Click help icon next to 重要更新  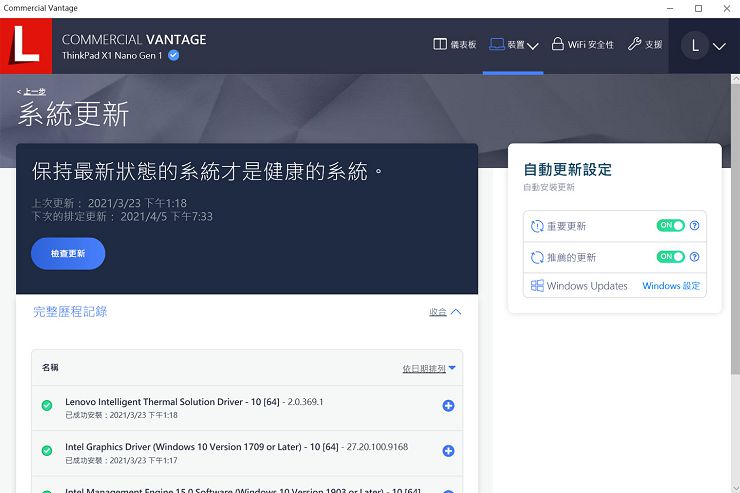click(694, 226)
